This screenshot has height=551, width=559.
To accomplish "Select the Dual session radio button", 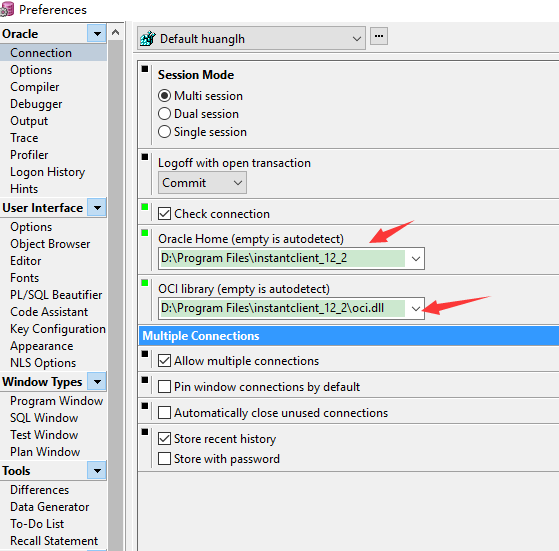I will pos(164,114).
